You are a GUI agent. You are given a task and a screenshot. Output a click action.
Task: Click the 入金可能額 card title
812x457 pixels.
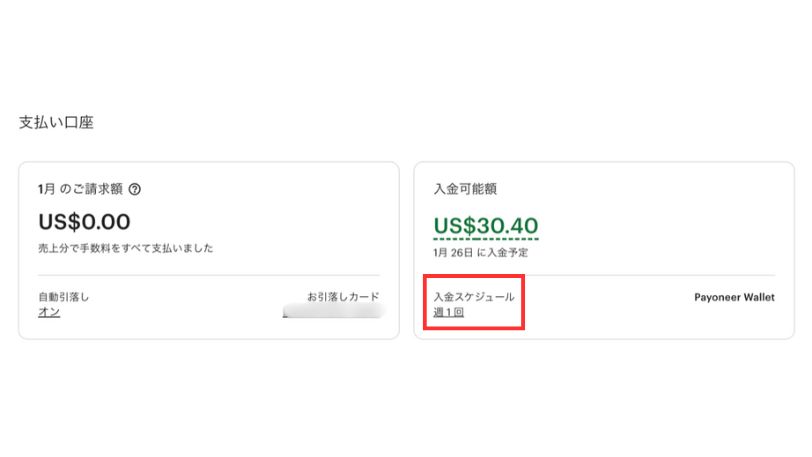click(465, 188)
